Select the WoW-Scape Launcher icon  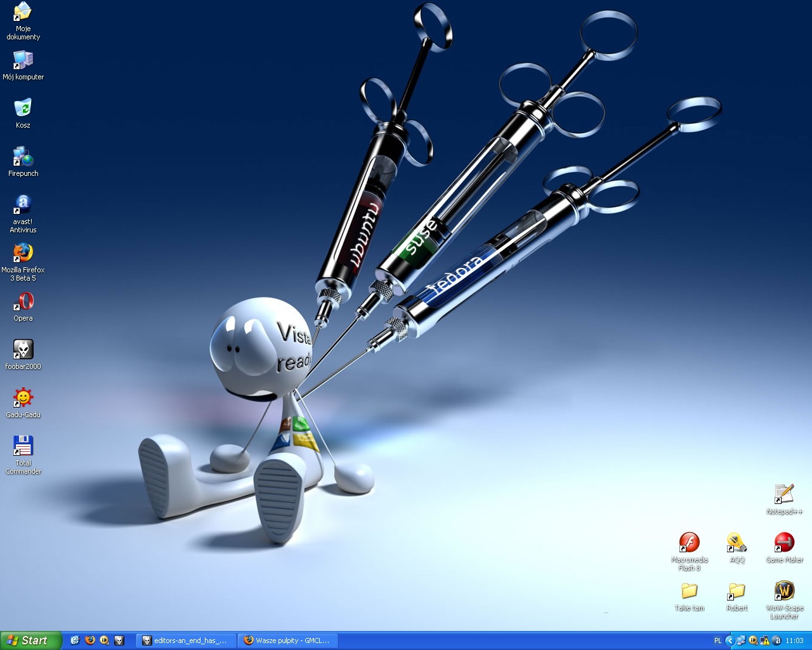[784, 591]
